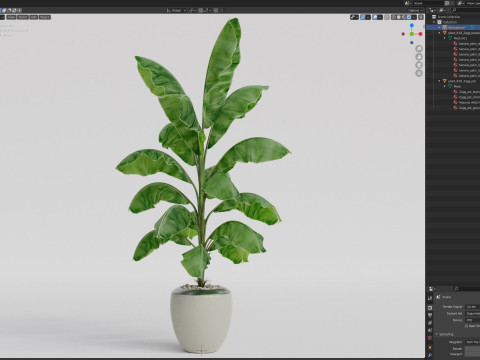Open the snapping options dropdown
The width and height of the screenshot is (480, 360).
click(x=207, y=10)
